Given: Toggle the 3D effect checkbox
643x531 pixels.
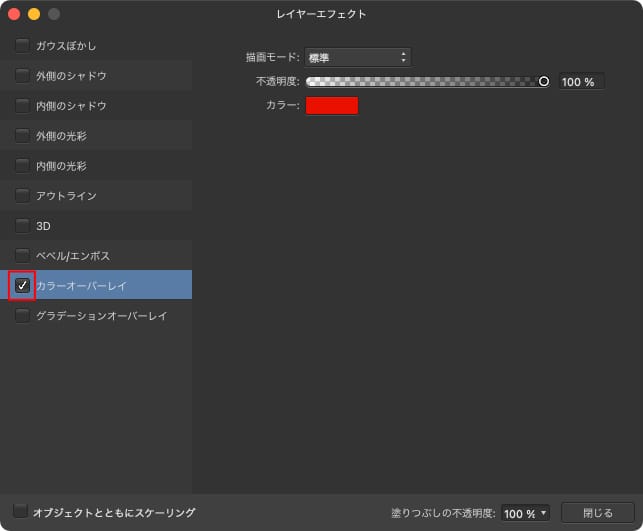Looking at the screenshot, I should (22, 225).
